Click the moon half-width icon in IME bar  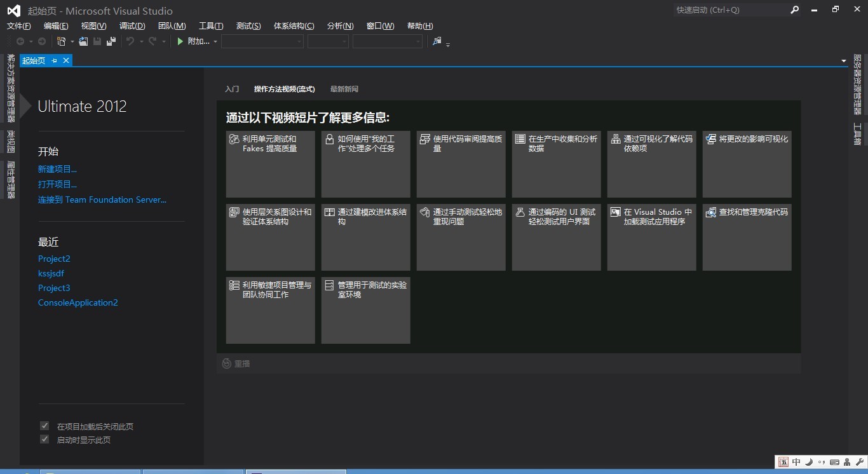(x=809, y=462)
